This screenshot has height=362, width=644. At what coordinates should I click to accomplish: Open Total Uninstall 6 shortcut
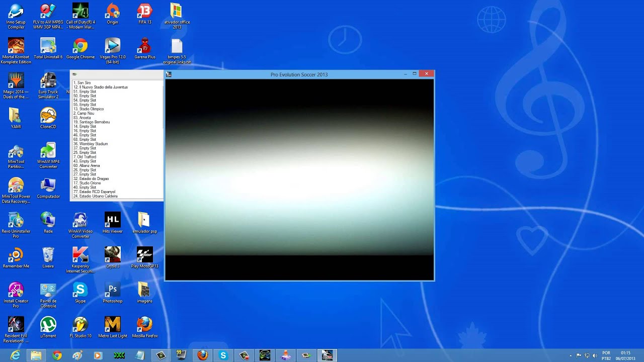(48, 48)
